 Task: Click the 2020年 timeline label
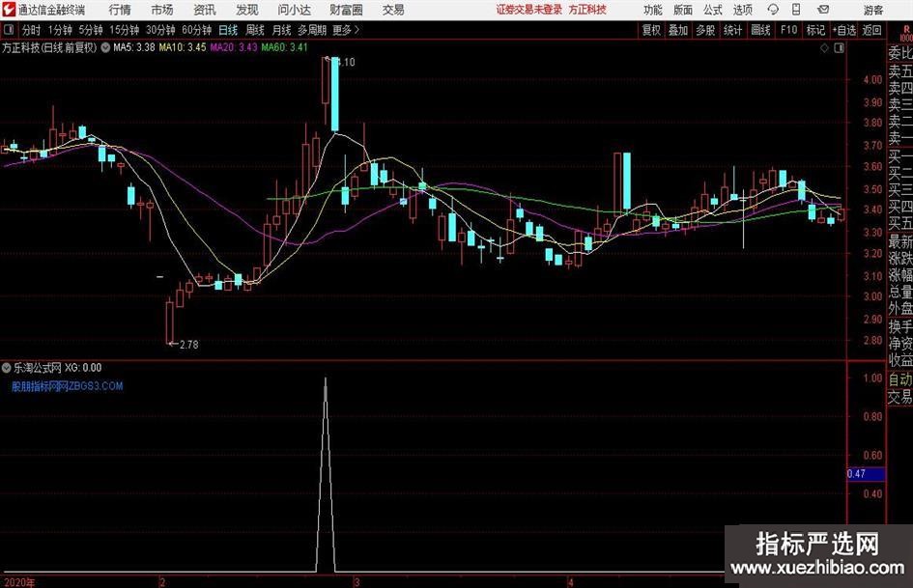[19, 582]
